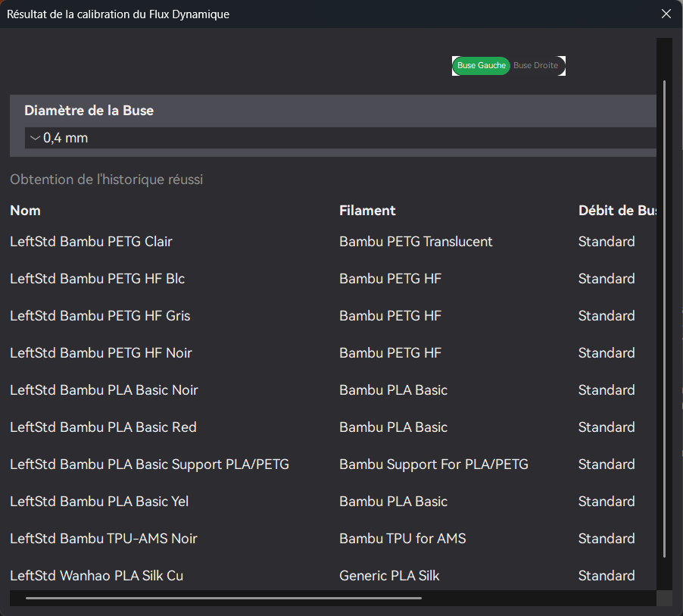The height and width of the screenshot is (616, 683).
Task: Select row LeftStd Bambu PETG HF Gris
Action: [x=332, y=316]
